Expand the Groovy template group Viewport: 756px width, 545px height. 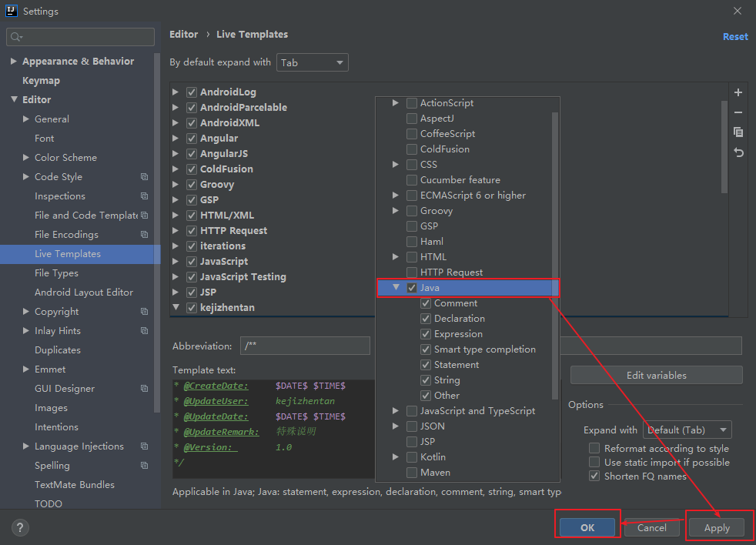176,184
